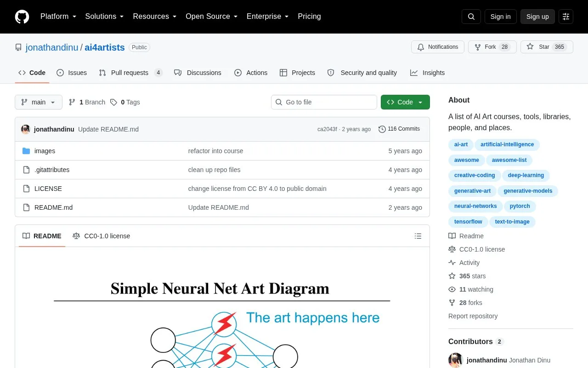Expand the Open Source menu
The height and width of the screenshot is (368, 588).
(212, 17)
